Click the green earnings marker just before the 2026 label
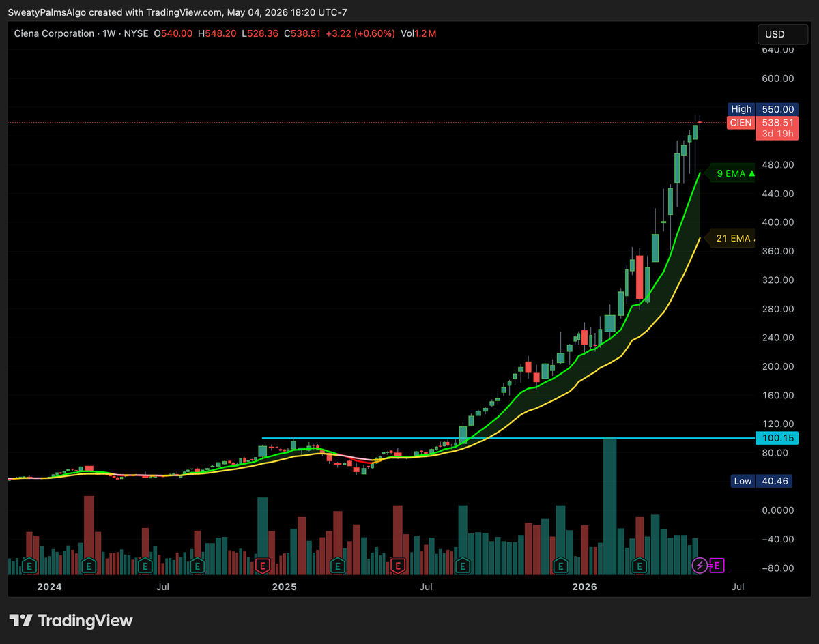 pos(560,565)
